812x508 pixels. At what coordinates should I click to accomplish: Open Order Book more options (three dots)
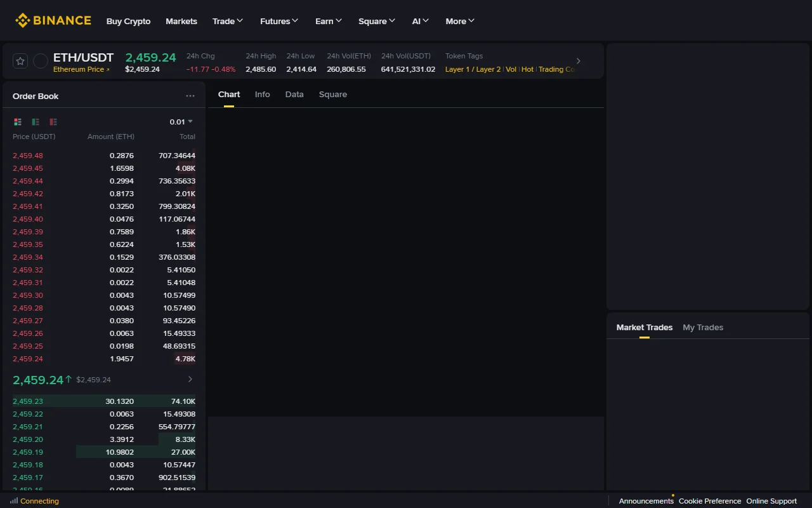[190, 96]
